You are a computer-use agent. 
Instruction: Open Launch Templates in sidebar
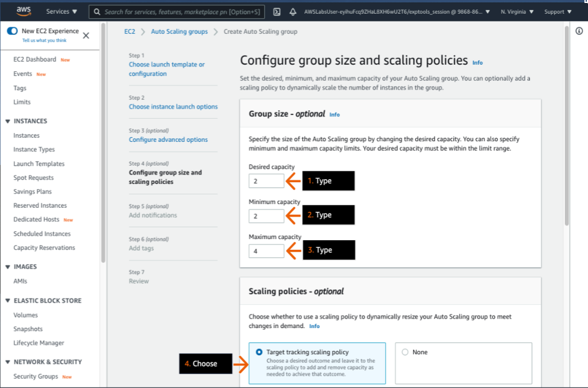click(x=37, y=163)
